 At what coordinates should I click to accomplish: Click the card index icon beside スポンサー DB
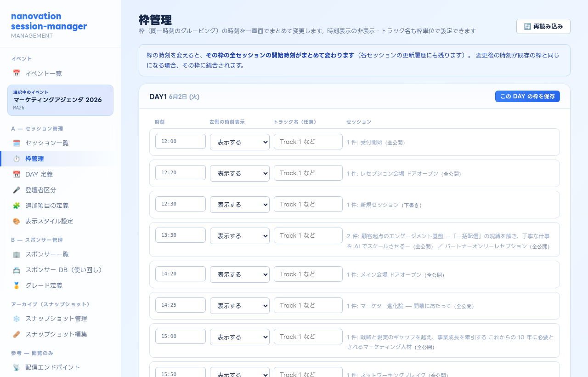[x=17, y=270]
